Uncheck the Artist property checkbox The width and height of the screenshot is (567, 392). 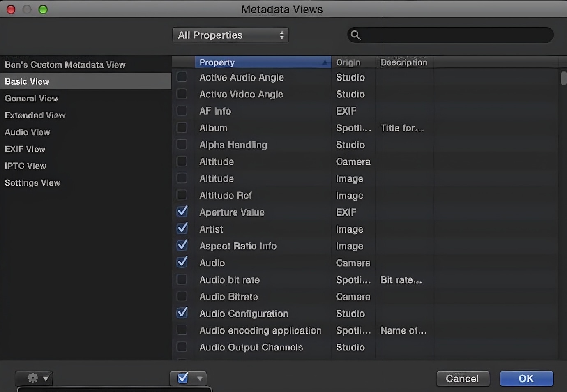[x=182, y=229]
